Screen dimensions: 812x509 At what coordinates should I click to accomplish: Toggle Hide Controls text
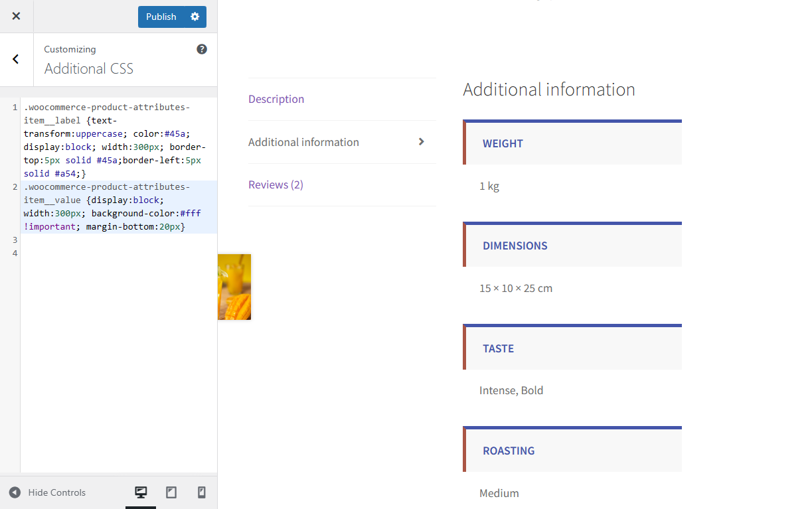pyautogui.click(x=57, y=492)
